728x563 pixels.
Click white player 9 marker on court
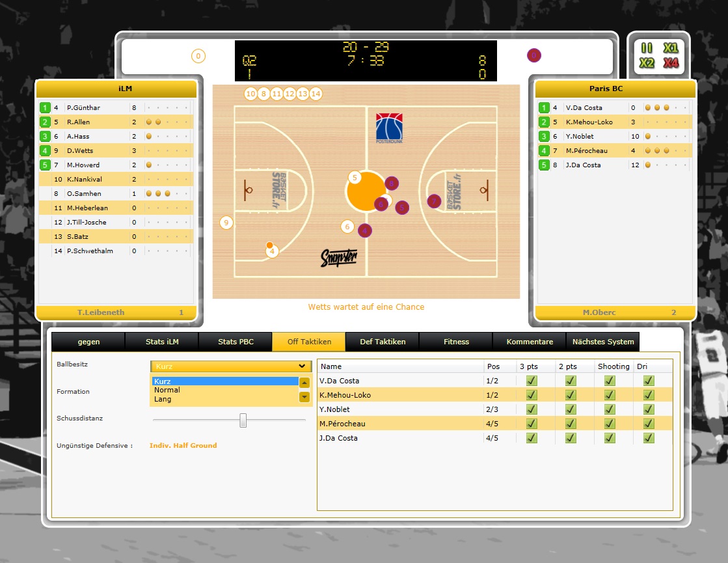(226, 223)
